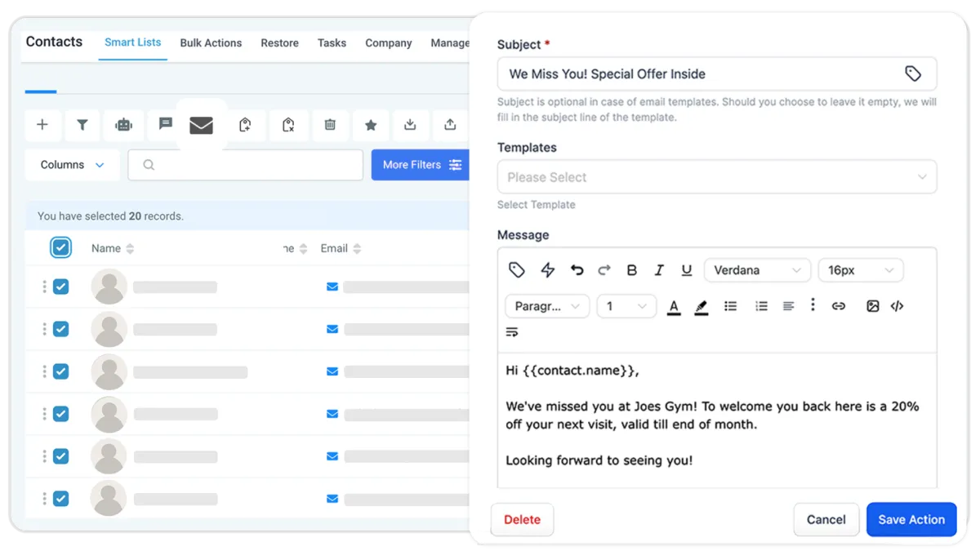Uncheck the fourth contact row checkbox
980x551 pixels.
[x=60, y=414]
